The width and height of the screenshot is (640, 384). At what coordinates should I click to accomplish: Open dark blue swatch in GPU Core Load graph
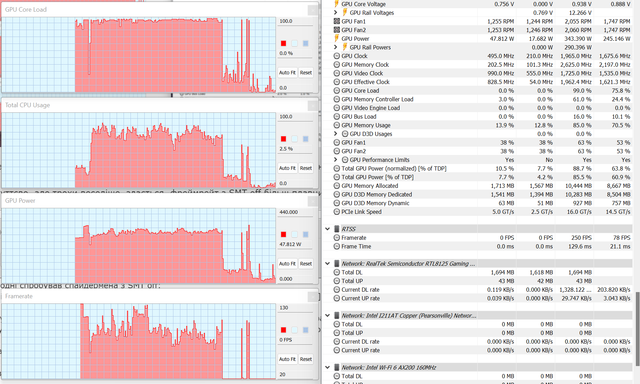(x=305, y=43)
